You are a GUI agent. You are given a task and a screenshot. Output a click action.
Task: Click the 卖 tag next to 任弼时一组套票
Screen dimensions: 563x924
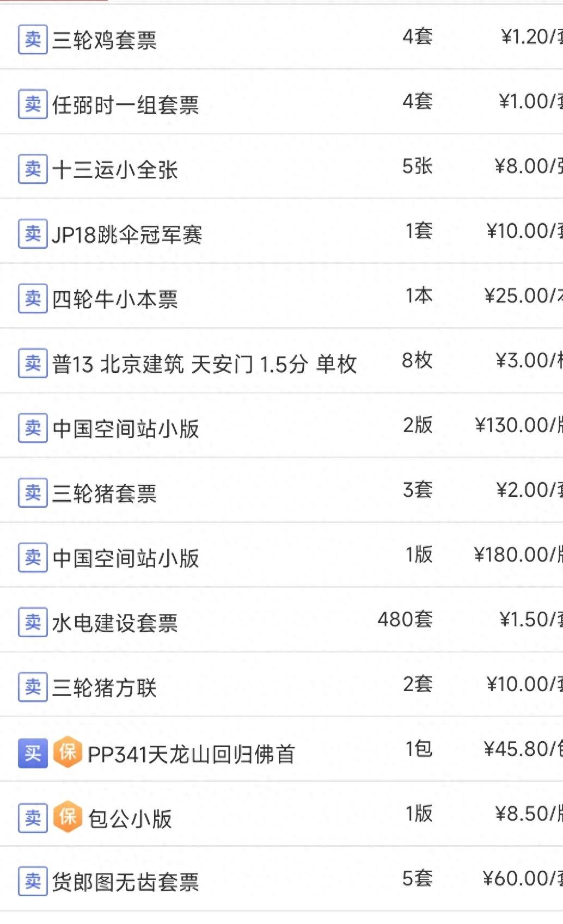[x=33, y=104]
